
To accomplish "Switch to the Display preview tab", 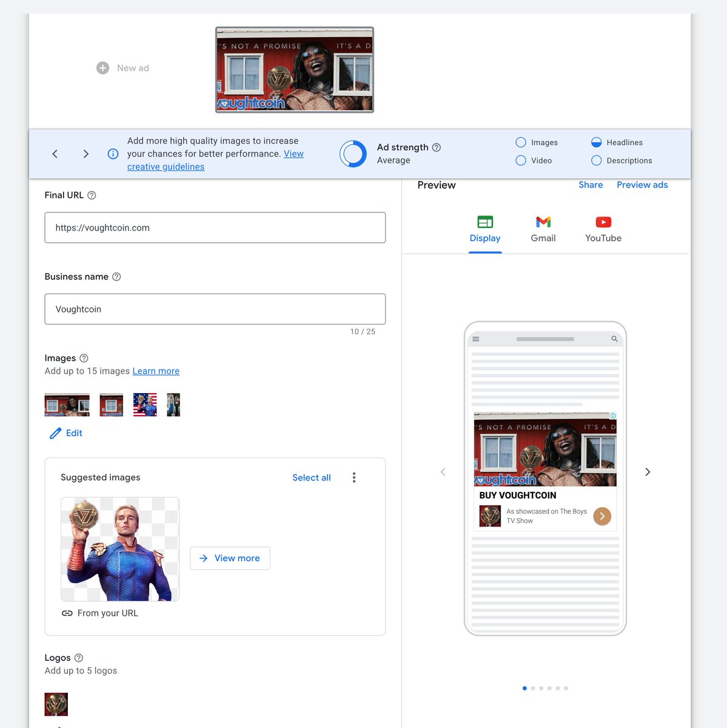I will pyautogui.click(x=485, y=229).
